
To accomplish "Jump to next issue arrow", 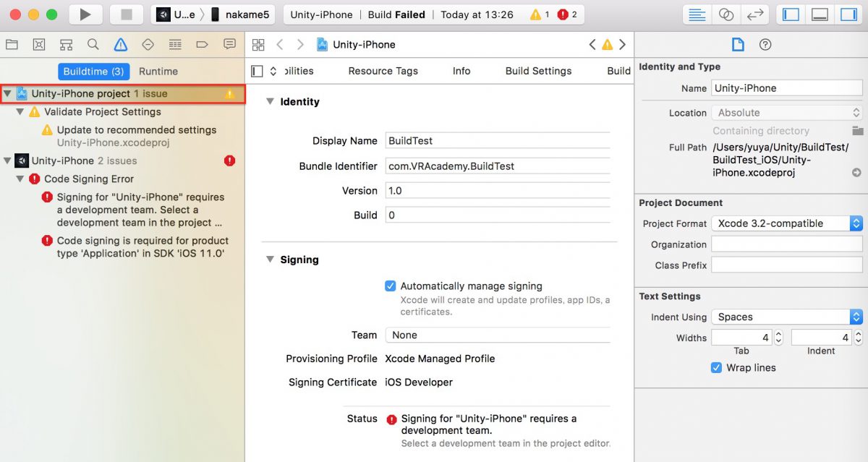I will pyautogui.click(x=622, y=45).
